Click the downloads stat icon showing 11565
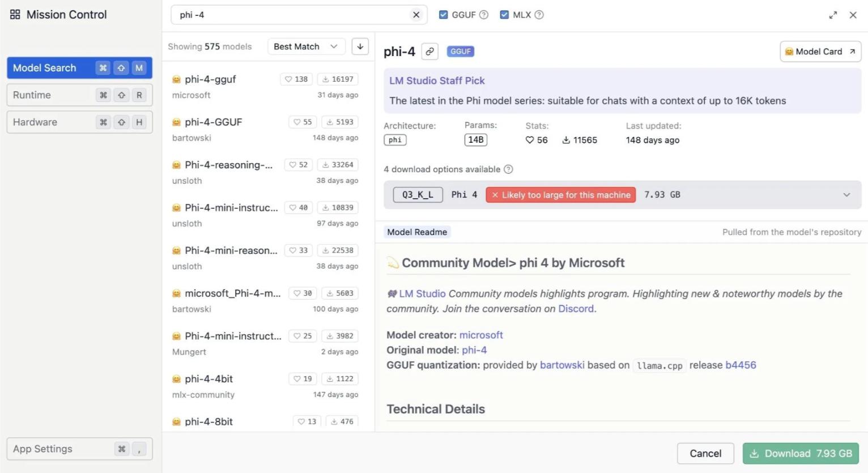 566,140
